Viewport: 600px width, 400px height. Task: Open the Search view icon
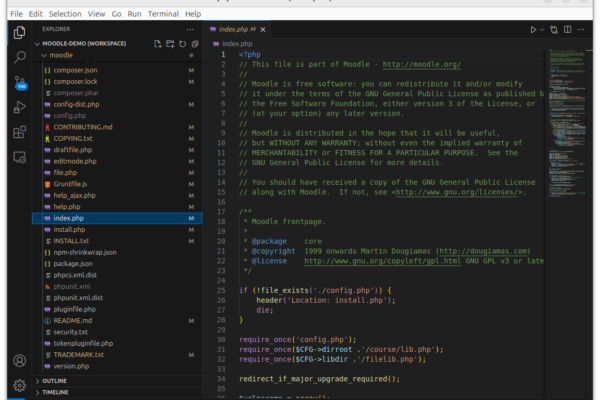20,57
